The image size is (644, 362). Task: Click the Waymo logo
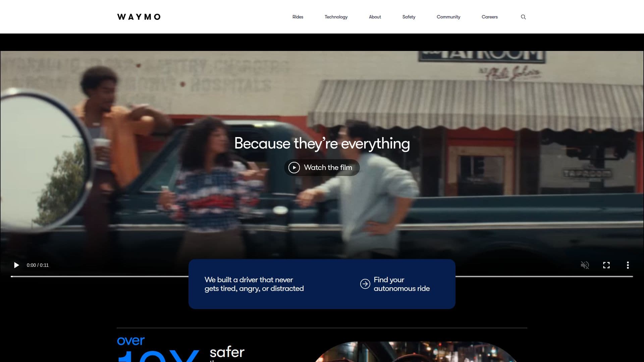(x=139, y=17)
